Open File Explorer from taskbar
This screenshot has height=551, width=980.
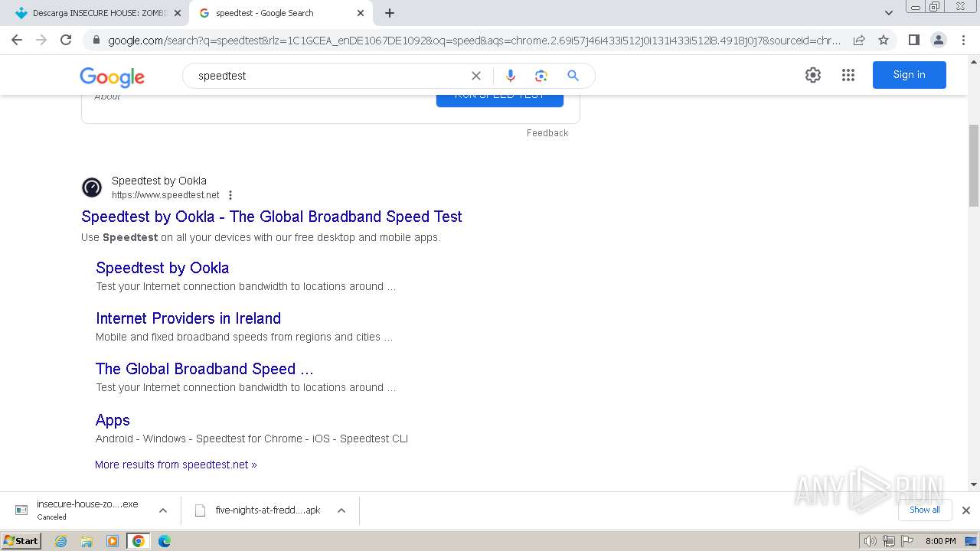(x=87, y=541)
